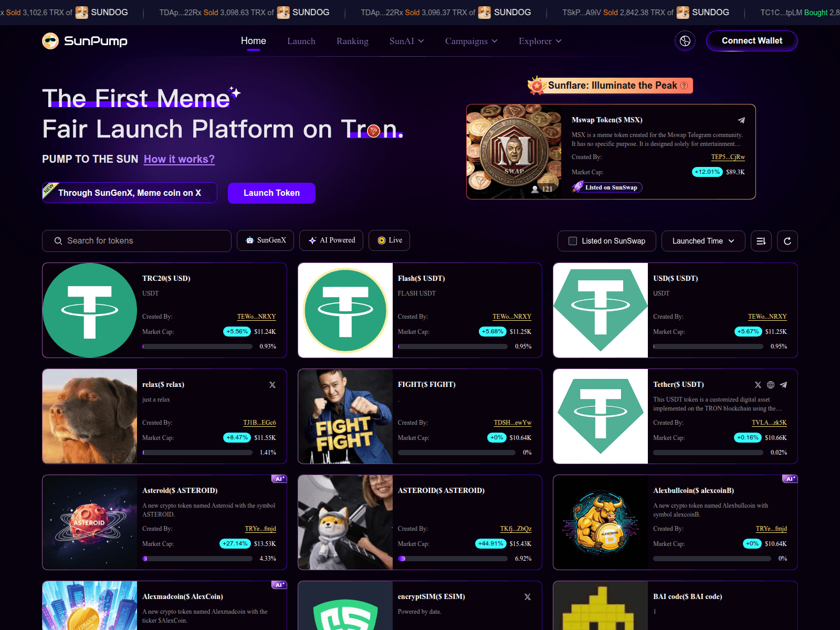
Task: Click the Launch Token button
Action: point(271,193)
